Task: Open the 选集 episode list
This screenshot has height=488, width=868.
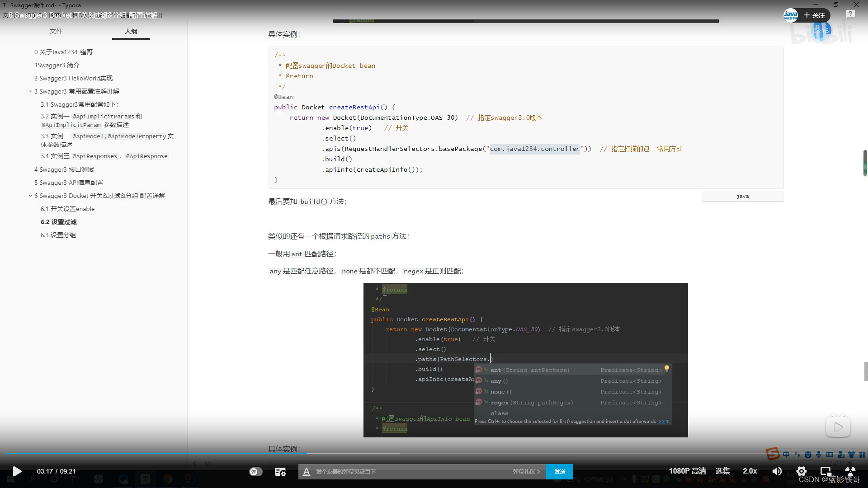Action: coord(722,471)
